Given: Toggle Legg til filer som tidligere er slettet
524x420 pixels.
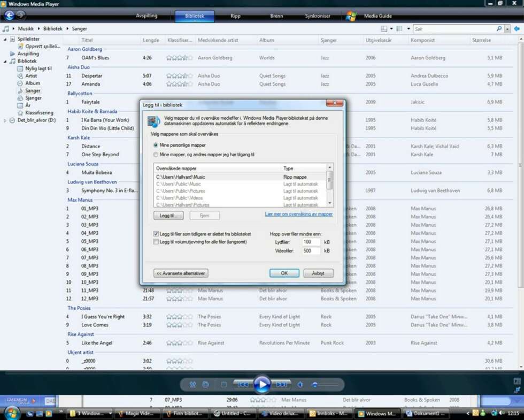Looking at the screenshot, I should click(156, 234).
